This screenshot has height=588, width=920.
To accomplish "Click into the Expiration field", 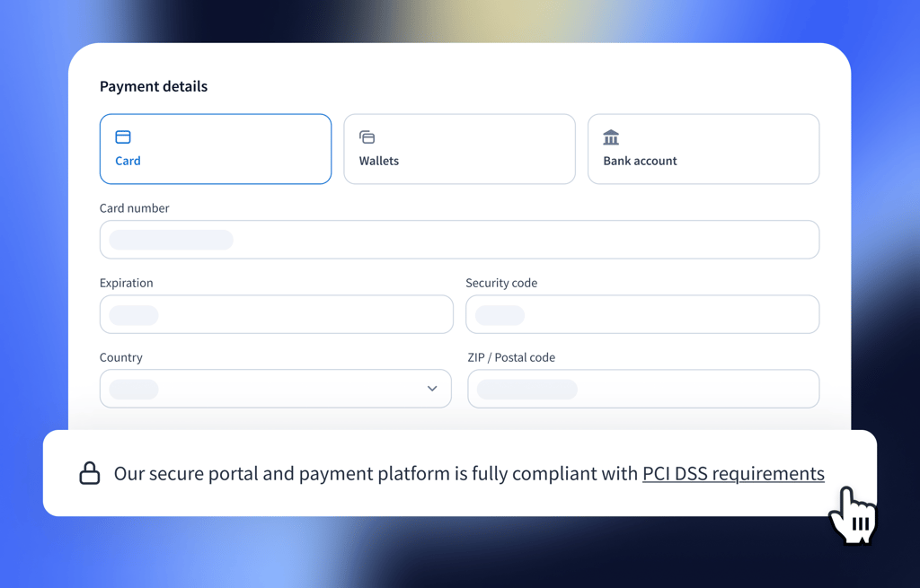I will tap(276, 315).
